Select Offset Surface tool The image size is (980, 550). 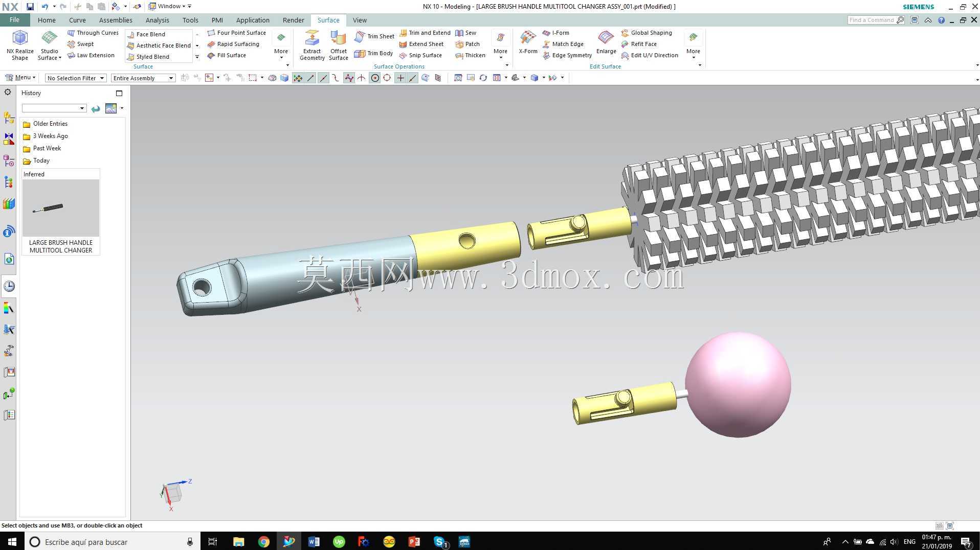pyautogui.click(x=338, y=45)
